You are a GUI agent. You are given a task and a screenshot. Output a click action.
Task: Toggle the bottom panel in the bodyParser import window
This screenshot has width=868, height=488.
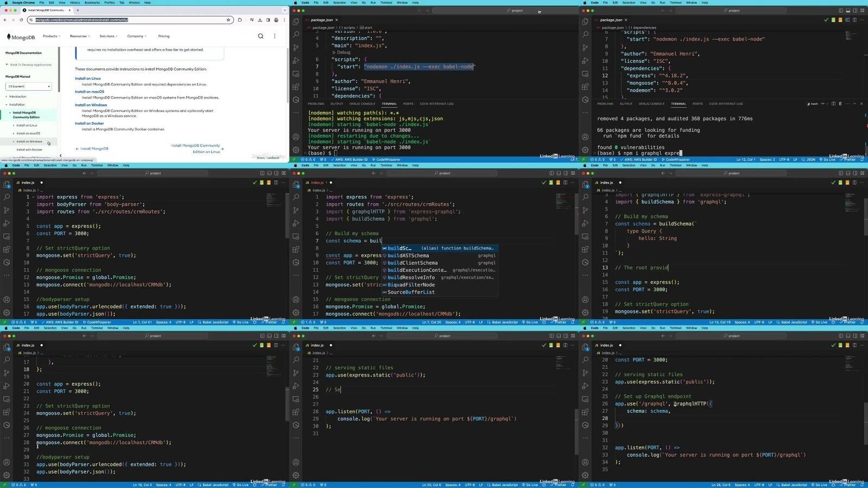click(x=269, y=173)
